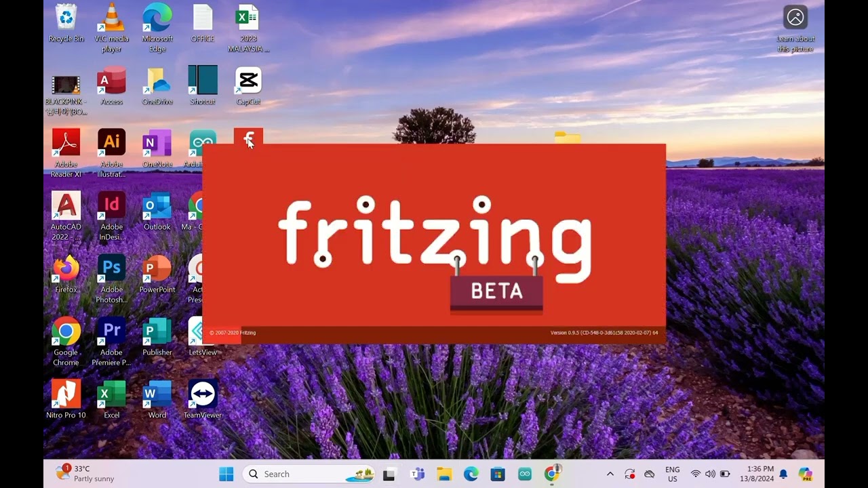Open the Wi-Fi network tray icon
Screen dimensions: 868x488
click(695, 474)
